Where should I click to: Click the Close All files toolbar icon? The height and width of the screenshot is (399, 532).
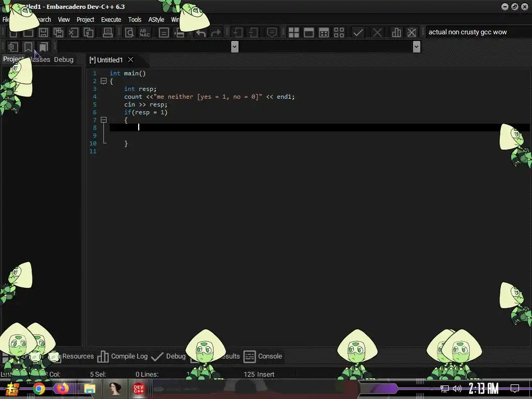coord(88,33)
